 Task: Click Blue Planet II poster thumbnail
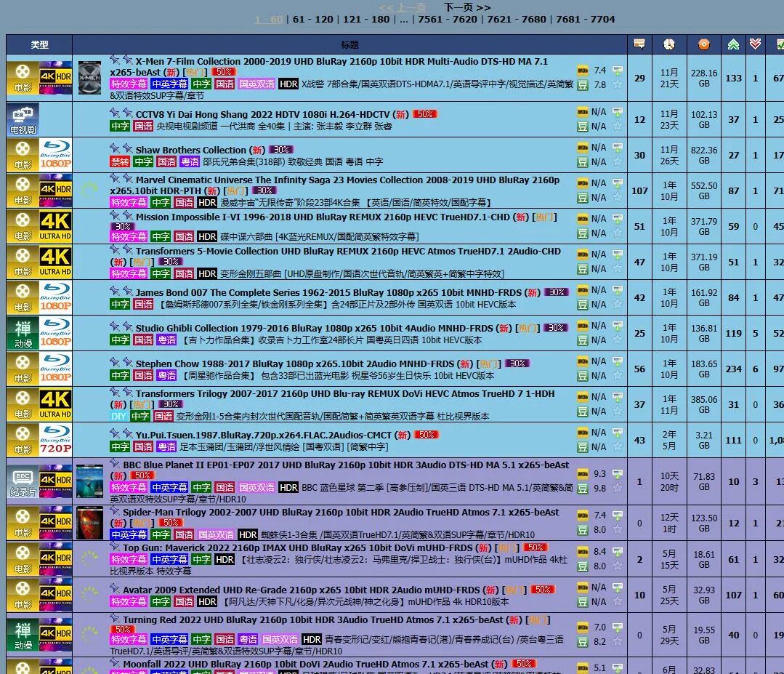click(89, 481)
